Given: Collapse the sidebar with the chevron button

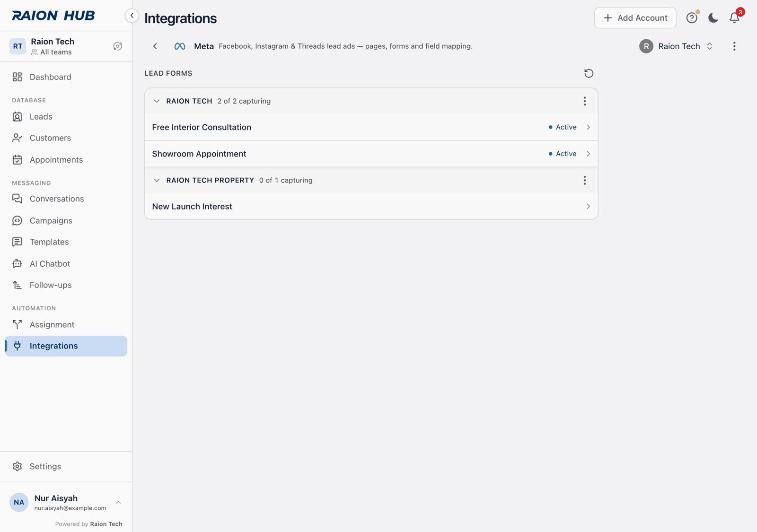Looking at the screenshot, I should [x=132, y=16].
